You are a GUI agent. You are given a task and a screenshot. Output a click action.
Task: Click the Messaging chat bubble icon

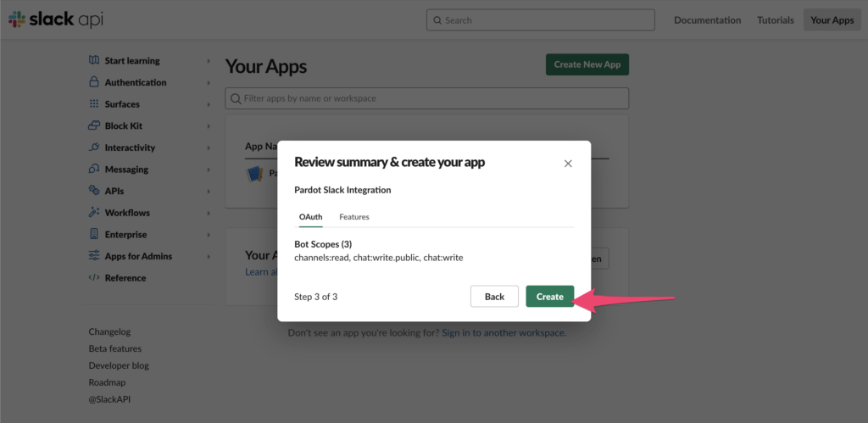click(x=94, y=170)
